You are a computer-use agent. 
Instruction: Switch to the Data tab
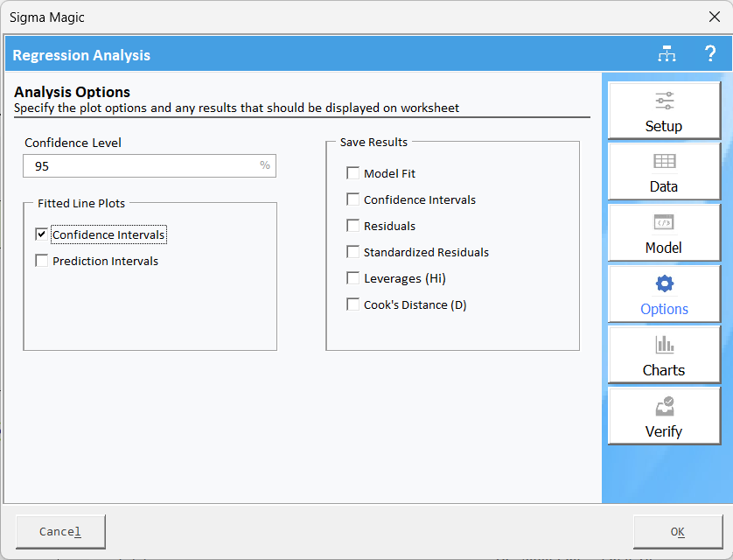pyautogui.click(x=664, y=171)
